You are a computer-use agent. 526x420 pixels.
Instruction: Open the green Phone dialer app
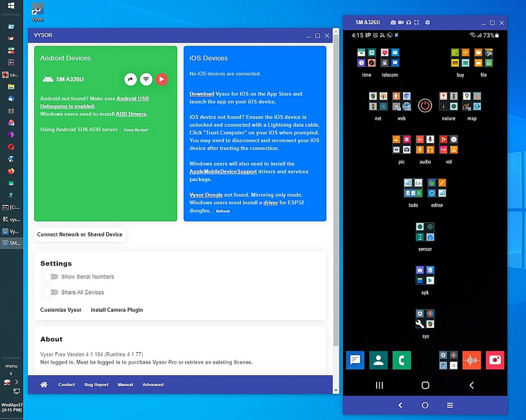[x=401, y=360]
